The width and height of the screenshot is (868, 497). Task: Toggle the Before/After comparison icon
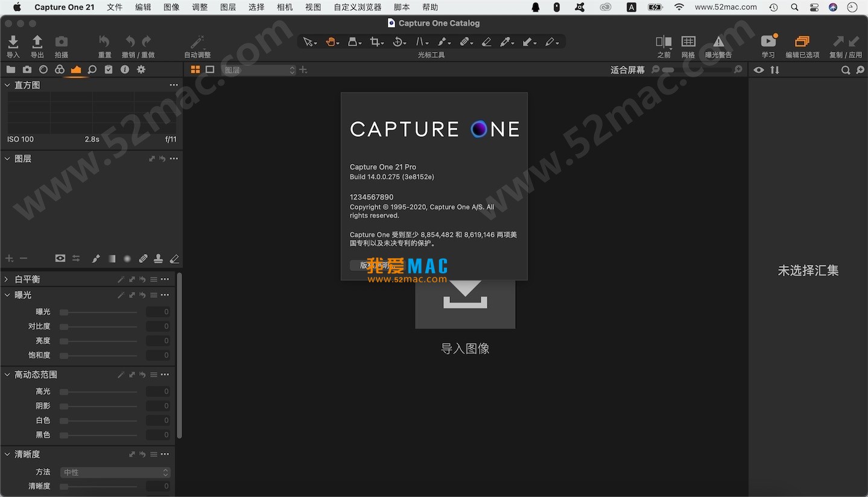click(x=663, y=42)
